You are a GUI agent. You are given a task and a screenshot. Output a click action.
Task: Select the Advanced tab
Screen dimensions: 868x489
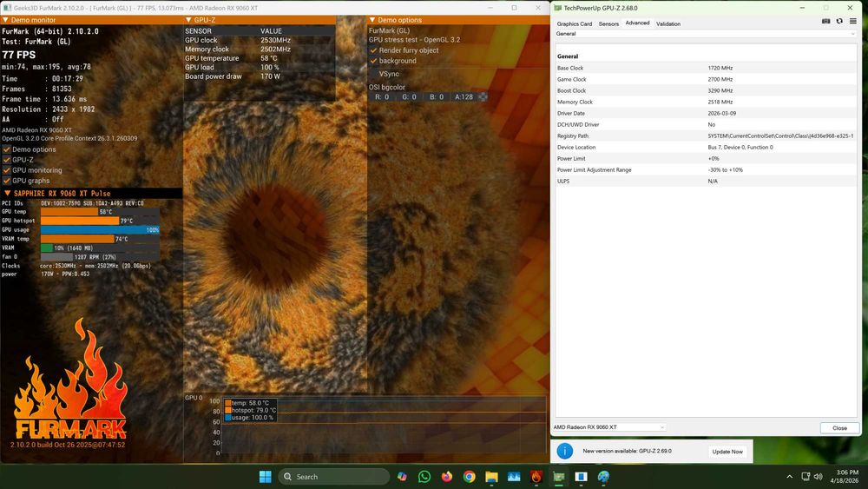point(637,23)
